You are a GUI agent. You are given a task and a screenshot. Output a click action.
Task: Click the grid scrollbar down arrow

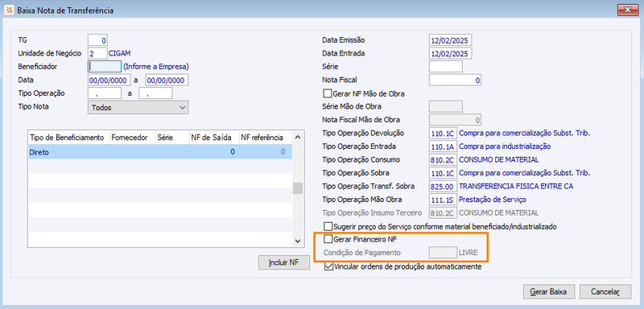point(298,241)
